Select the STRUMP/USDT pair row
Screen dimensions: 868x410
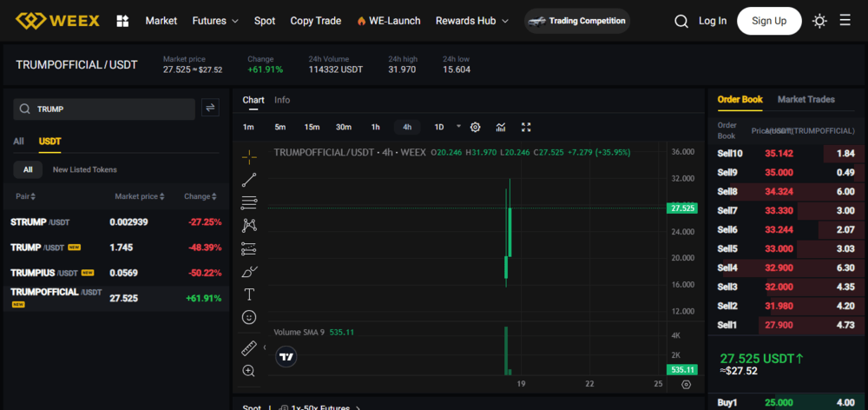coord(116,222)
